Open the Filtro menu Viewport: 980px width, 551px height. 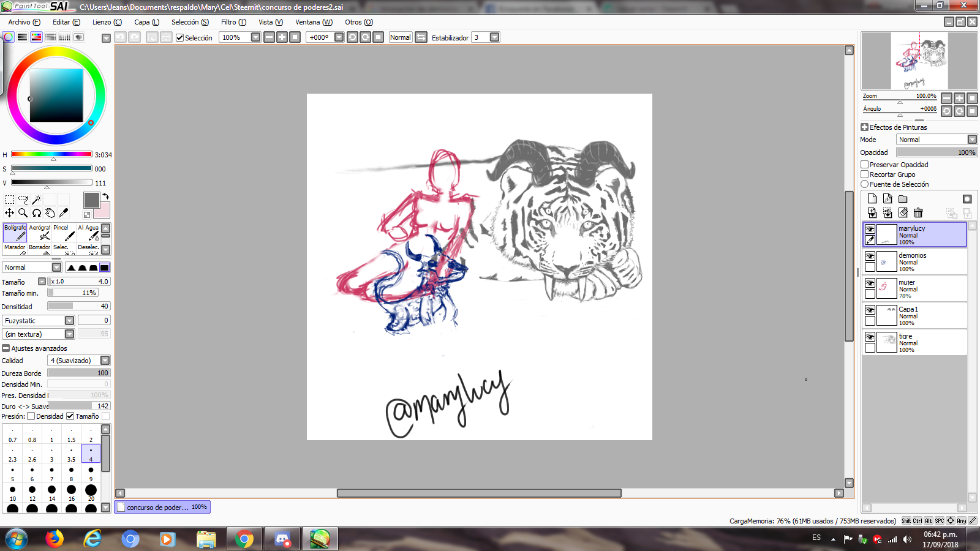coord(233,22)
